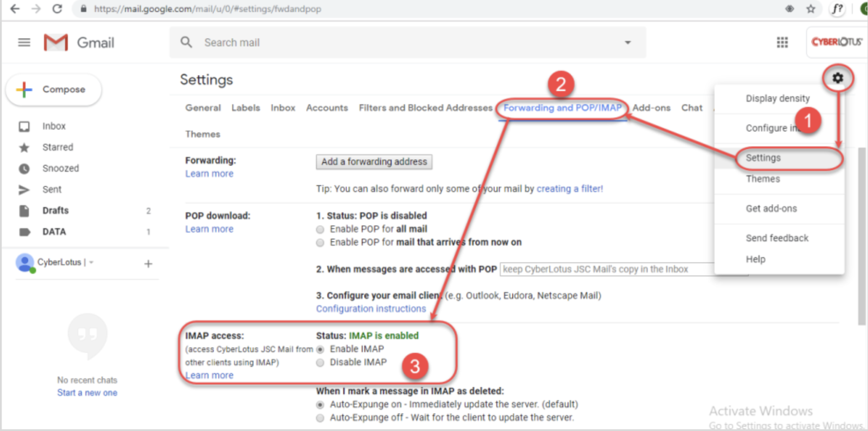Click the browser reload icon
Viewport: 868px width, 431px height.
click(57, 9)
